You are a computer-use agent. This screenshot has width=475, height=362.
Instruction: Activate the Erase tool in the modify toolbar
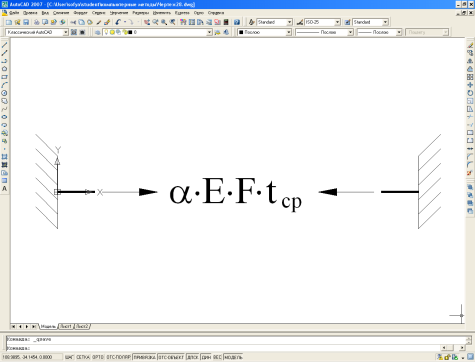tap(470, 45)
